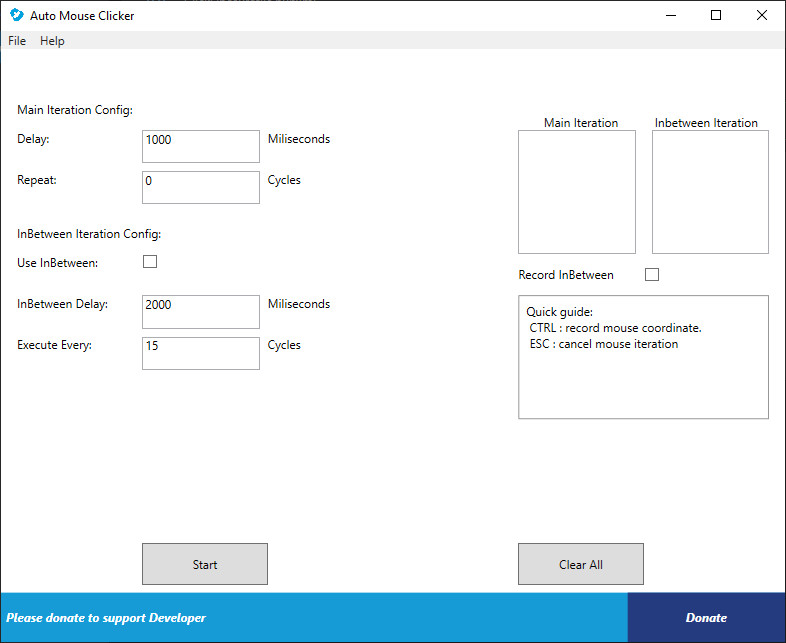Click inside the Inbetween Iteration list box

(710, 192)
